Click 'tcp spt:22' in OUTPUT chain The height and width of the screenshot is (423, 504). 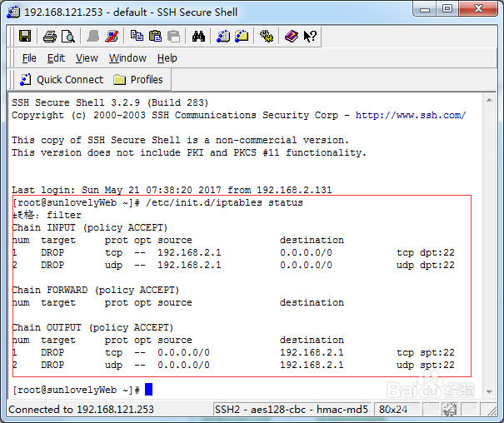[x=426, y=353]
